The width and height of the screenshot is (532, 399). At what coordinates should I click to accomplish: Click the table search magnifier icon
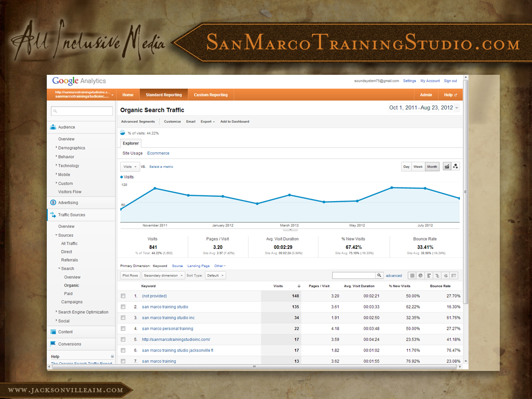tap(380, 275)
